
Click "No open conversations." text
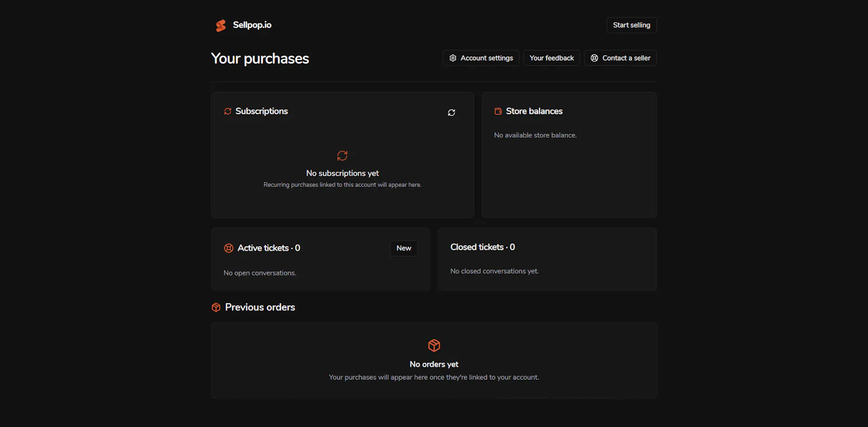[x=260, y=273]
